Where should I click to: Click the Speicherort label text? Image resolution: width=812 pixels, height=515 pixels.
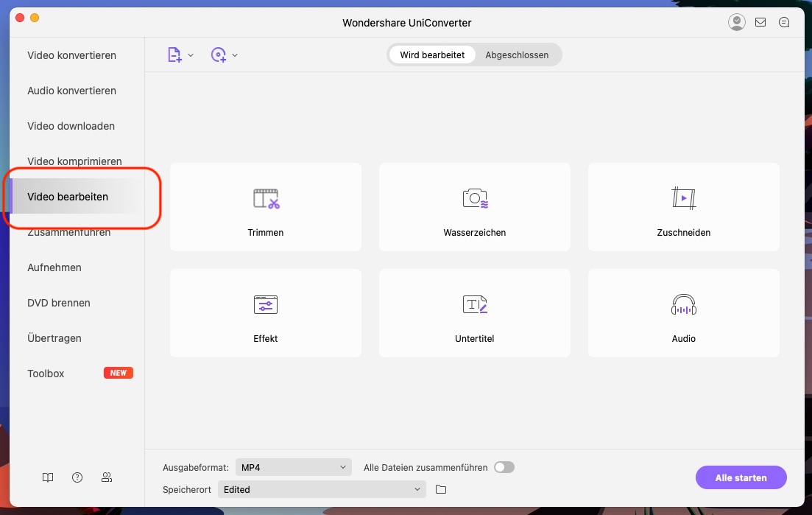187,490
